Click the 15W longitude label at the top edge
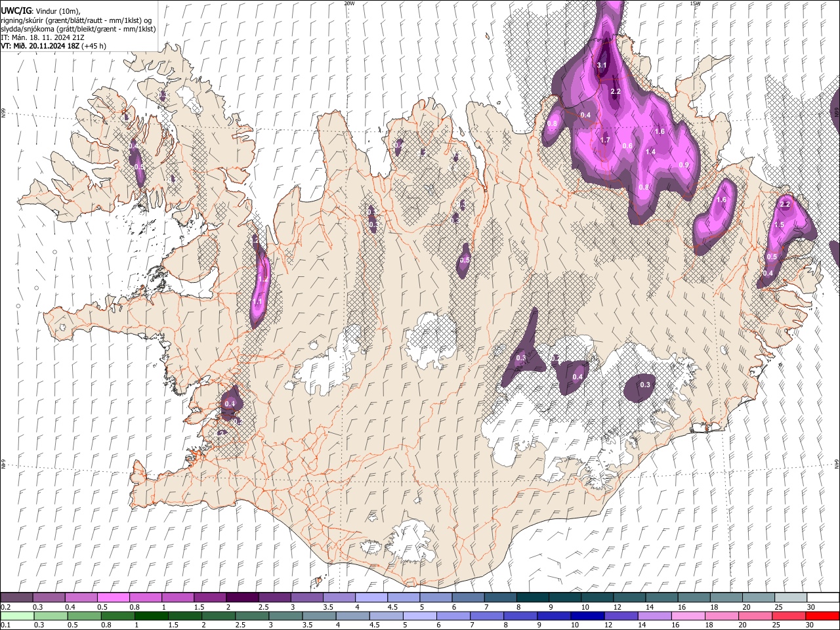Viewport: 840px width, 630px height. (695, 3)
